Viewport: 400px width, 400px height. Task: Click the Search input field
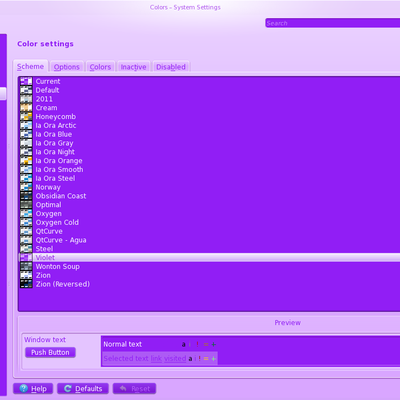pos(333,23)
